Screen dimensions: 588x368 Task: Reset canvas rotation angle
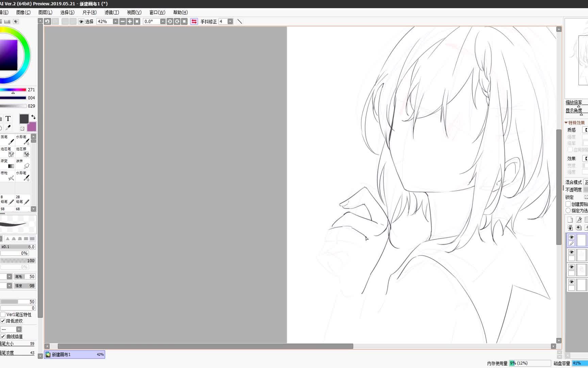[184, 21]
